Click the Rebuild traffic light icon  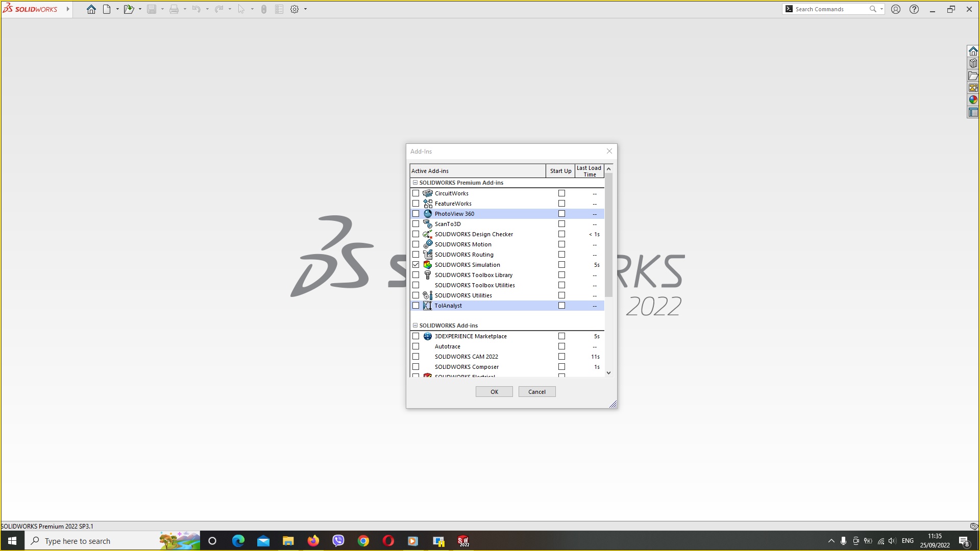[x=264, y=9]
